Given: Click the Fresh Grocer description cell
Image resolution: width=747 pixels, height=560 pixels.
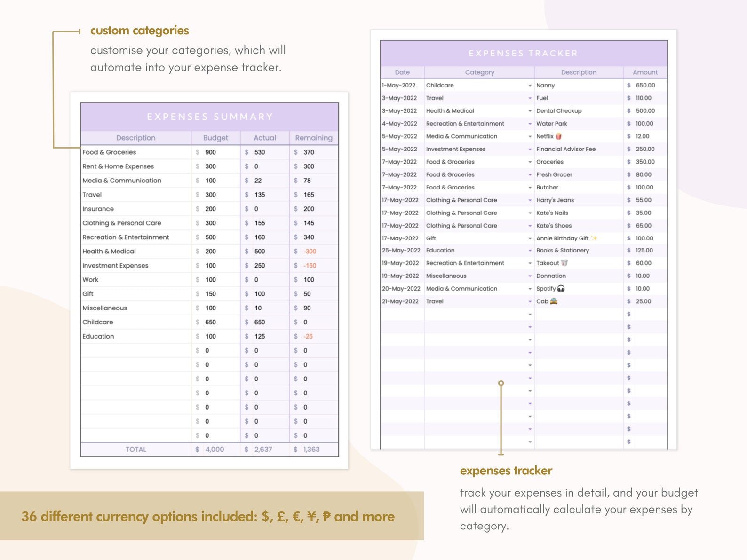Looking at the screenshot, I should point(579,174).
